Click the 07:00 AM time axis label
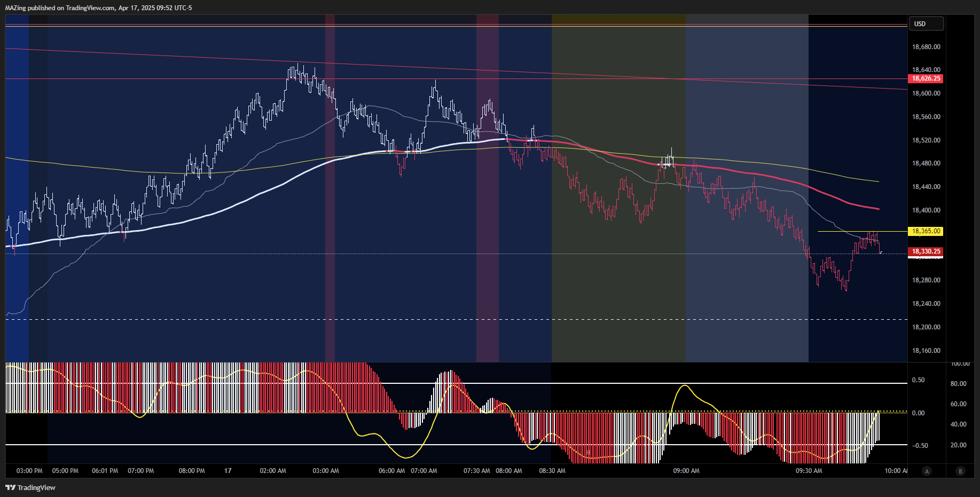This screenshot has height=497, width=980. [x=424, y=471]
